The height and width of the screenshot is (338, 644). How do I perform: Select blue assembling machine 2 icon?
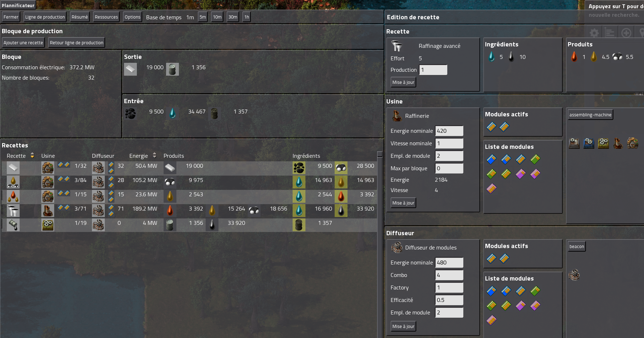[589, 143]
